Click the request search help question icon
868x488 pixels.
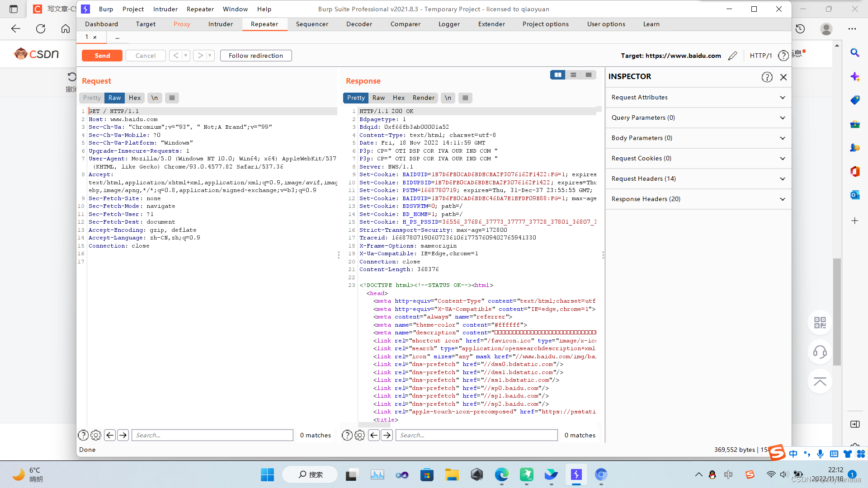(x=83, y=435)
